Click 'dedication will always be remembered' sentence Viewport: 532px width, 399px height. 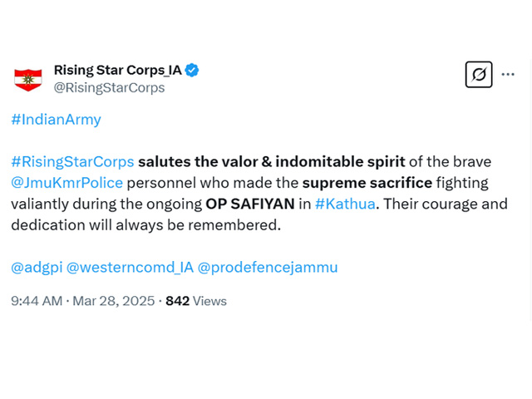[146, 225]
